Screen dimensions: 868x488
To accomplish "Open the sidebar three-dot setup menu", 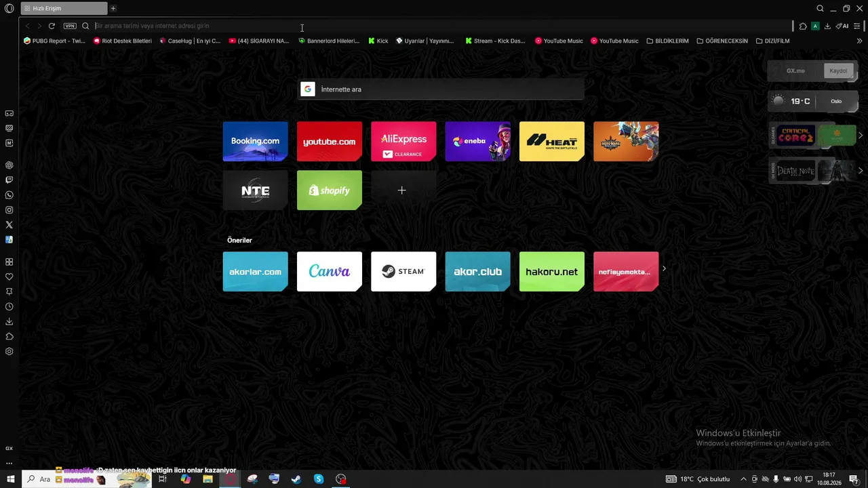I will point(9,464).
